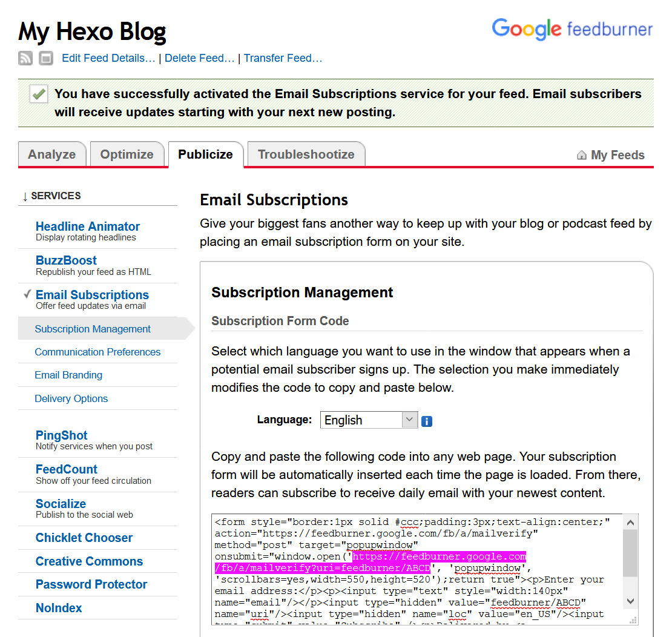This screenshot has height=637, width=672.
Task: Click the gray page icon beside Edit Feed Details
Action: [x=46, y=58]
